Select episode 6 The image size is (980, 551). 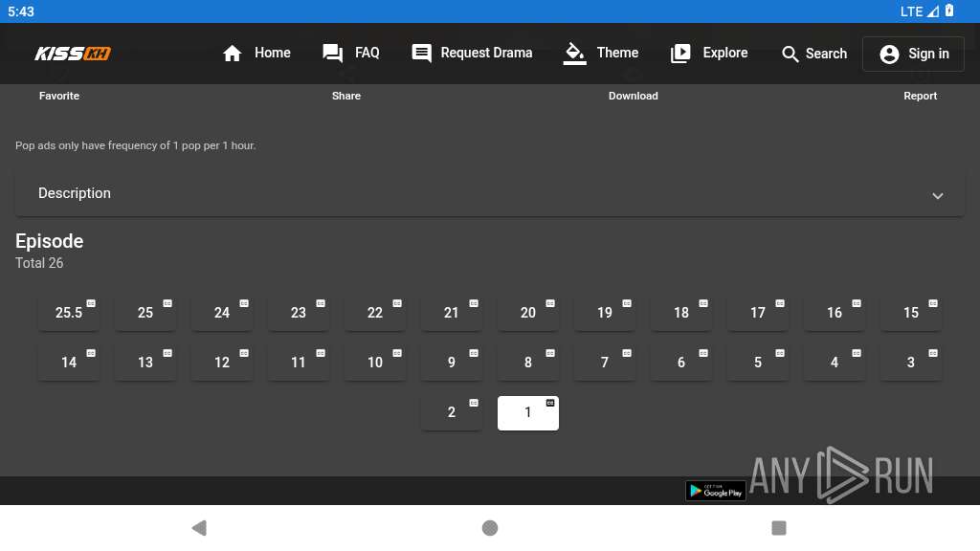[x=681, y=363]
